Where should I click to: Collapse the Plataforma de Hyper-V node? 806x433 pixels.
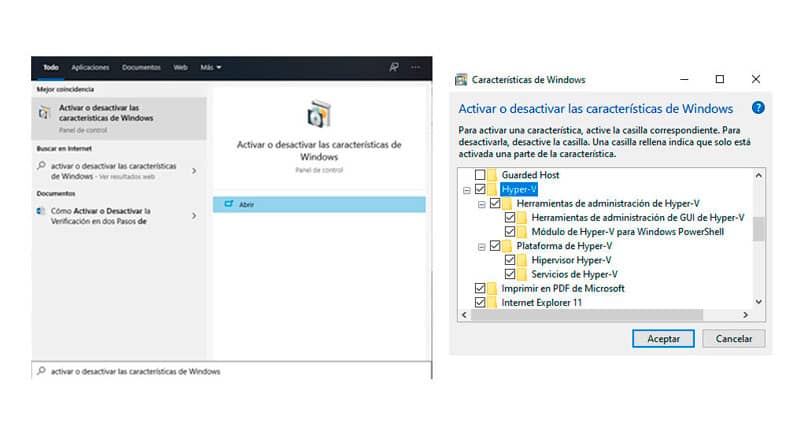tap(482, 247)
